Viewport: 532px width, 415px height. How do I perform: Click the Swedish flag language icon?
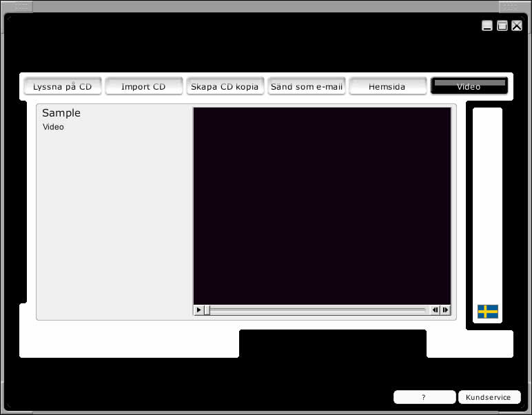point(488,312)
